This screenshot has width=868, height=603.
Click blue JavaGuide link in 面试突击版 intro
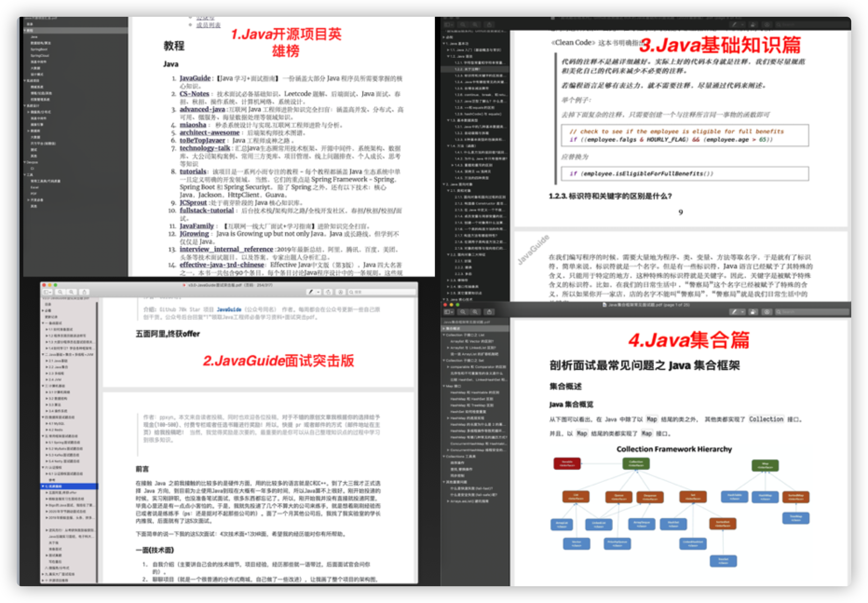(229, 309)
